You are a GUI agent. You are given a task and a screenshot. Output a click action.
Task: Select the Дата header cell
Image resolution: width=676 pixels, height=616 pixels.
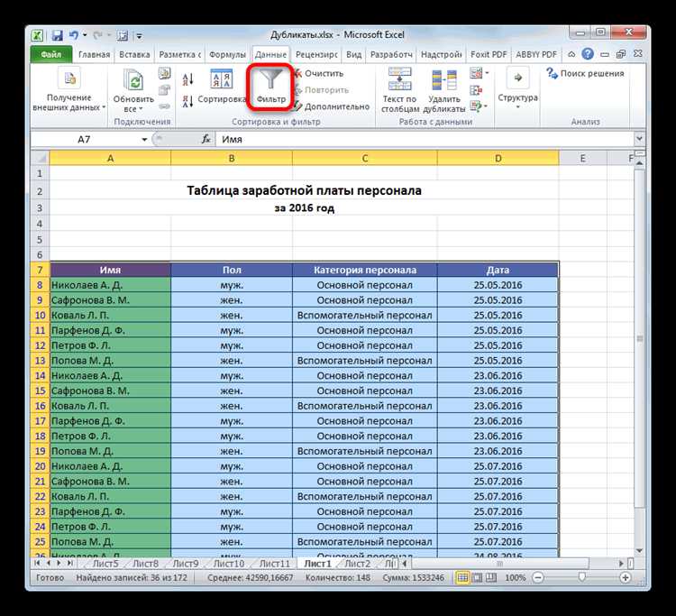click(498, 270)
